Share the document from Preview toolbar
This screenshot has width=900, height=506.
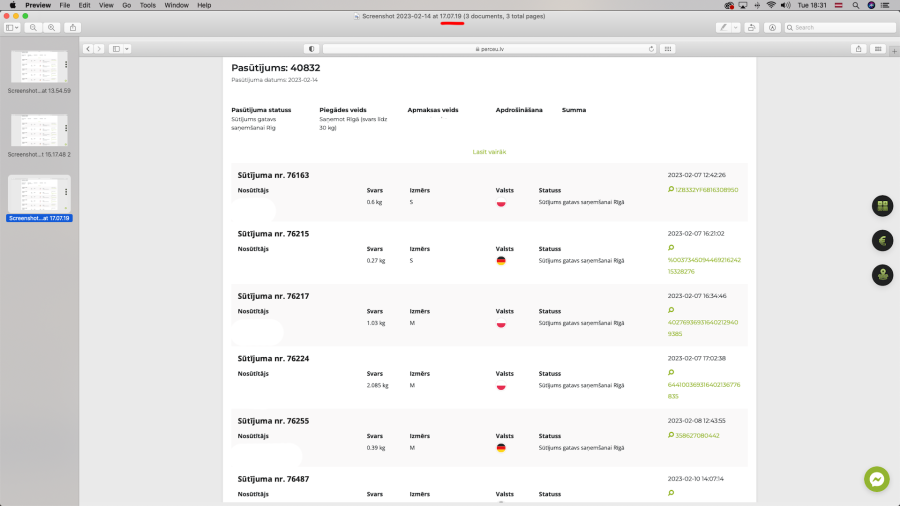click(73, 28)
